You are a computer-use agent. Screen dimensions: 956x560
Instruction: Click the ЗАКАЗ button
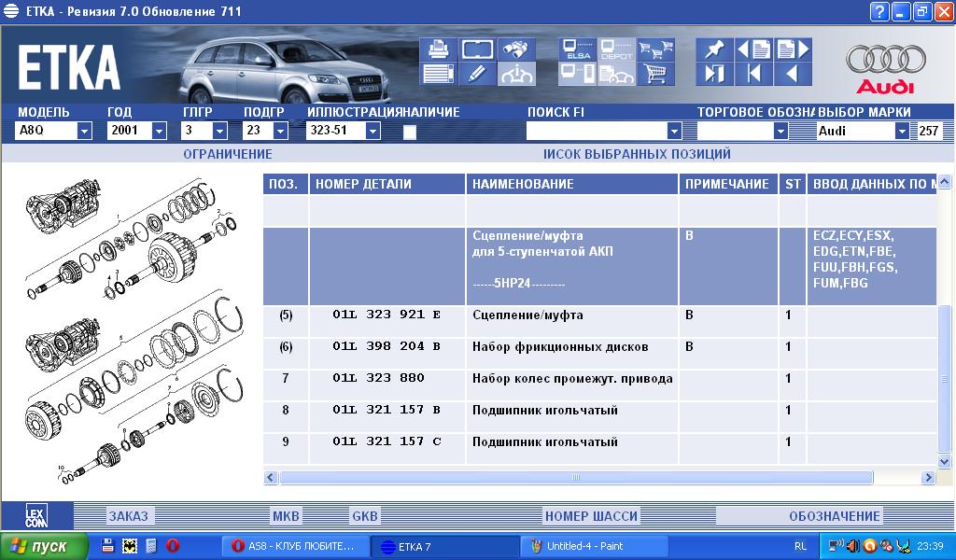(129, 516)
